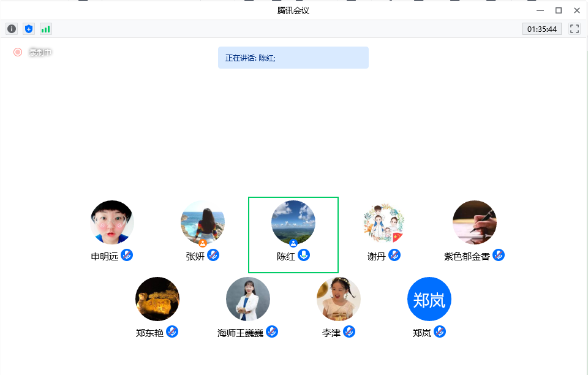Click the microphone icon beside 谢丹
The height and width of the screenshot is (375, 588).
pyautogui.click(x=394, y=255)
